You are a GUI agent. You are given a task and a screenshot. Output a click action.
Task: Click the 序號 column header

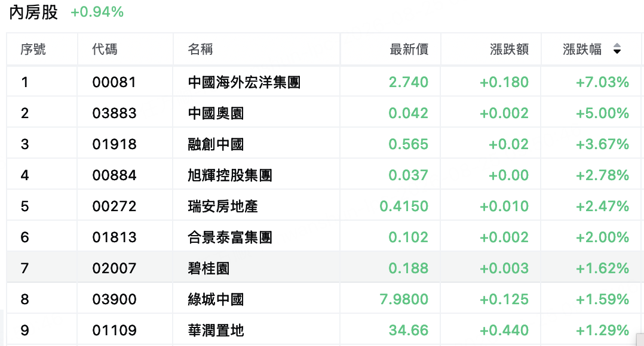click(x=33, y=49)
